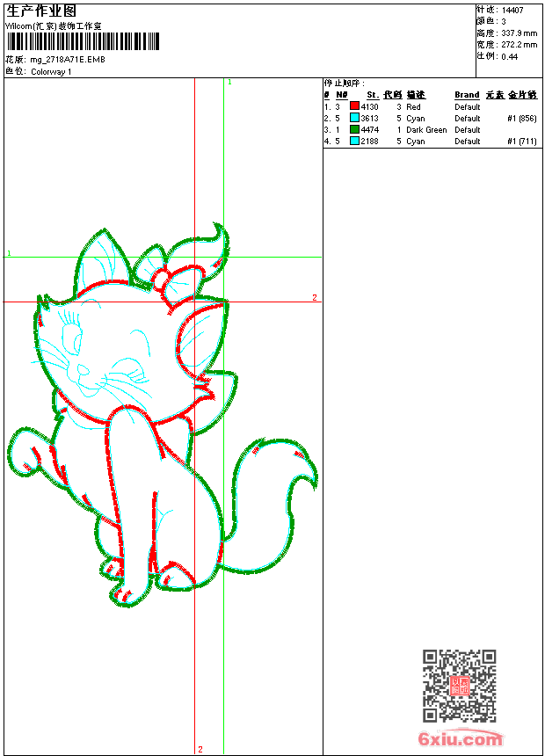This screenshot has width=545, height=756.
Task: Click the Cyan description in row 2
Action: click(415, 119)
